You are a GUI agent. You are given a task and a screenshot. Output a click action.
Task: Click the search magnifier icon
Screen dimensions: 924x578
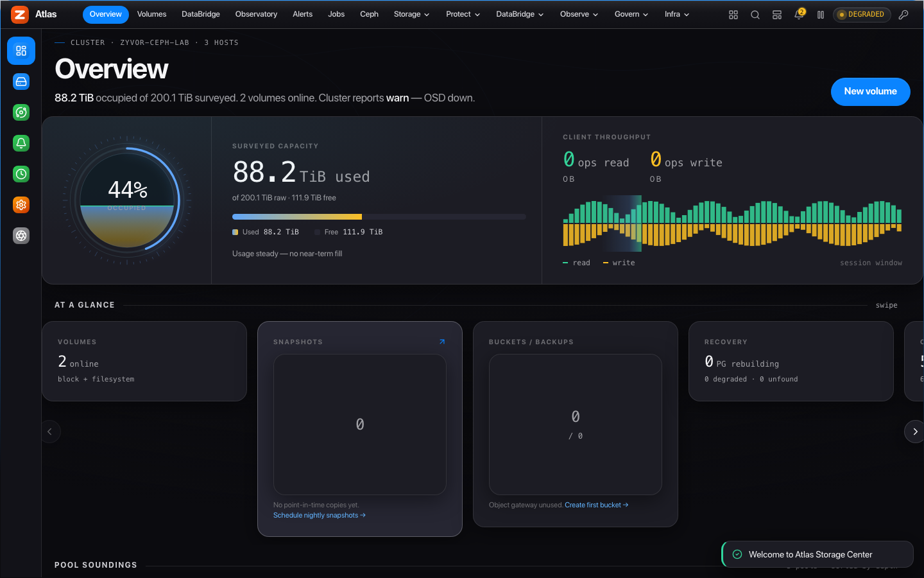(x=755, y=15)
